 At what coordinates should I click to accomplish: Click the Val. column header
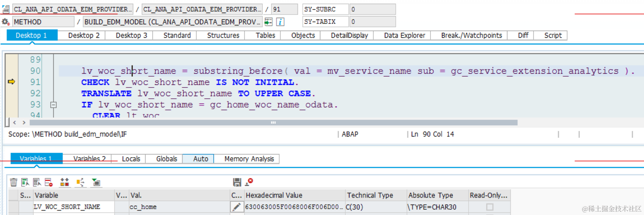click(x=179, y=195)
